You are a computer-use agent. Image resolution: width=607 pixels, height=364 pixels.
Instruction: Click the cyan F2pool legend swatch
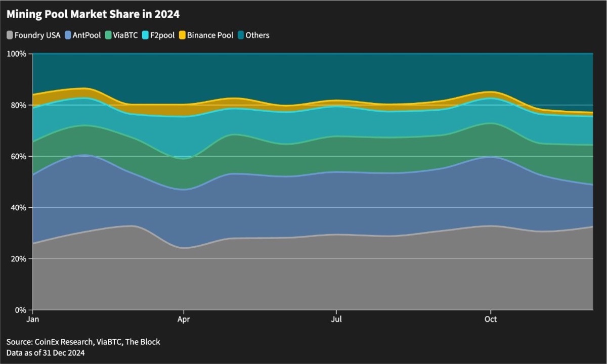pyautogui.click(x=146, y=35)
